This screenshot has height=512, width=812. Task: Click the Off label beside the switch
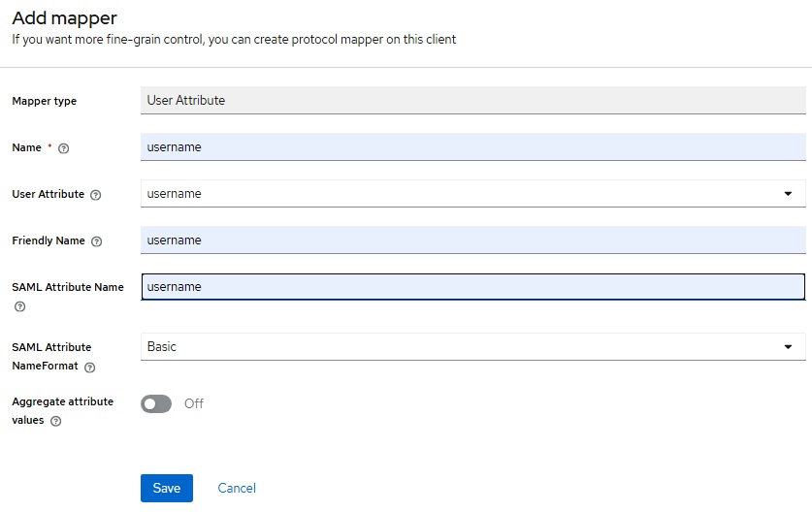194,403
